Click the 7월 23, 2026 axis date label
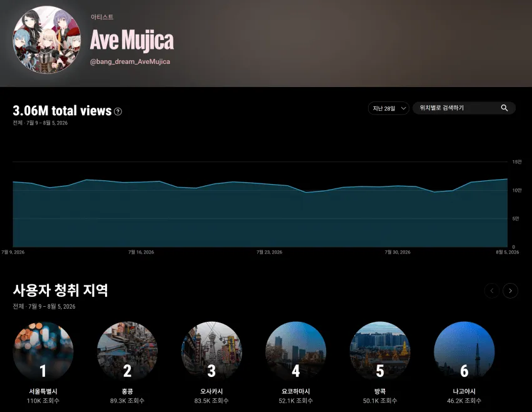The width and height of the screenshot is (532, 412). pyautogui.click(x=269, y=252)
